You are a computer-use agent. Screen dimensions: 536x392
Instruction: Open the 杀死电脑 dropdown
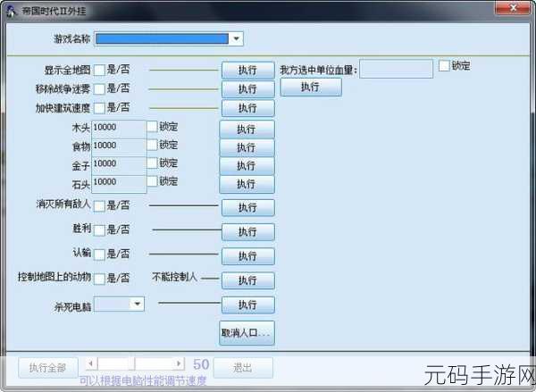pos(137,304)
